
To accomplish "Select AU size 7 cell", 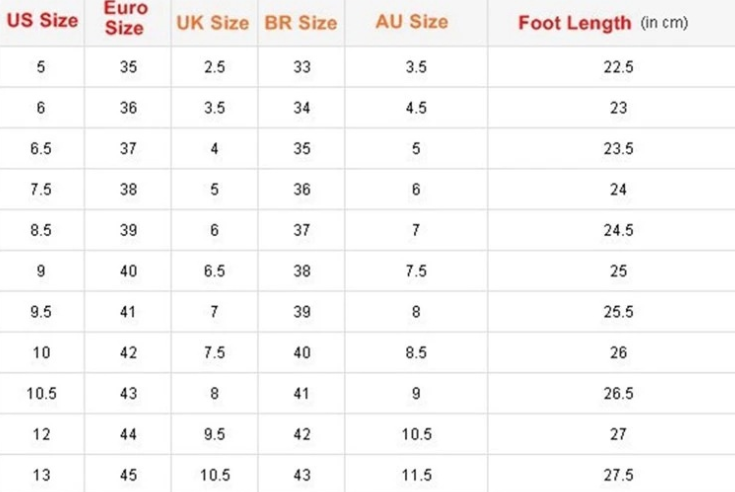I will tap(416, 230).
